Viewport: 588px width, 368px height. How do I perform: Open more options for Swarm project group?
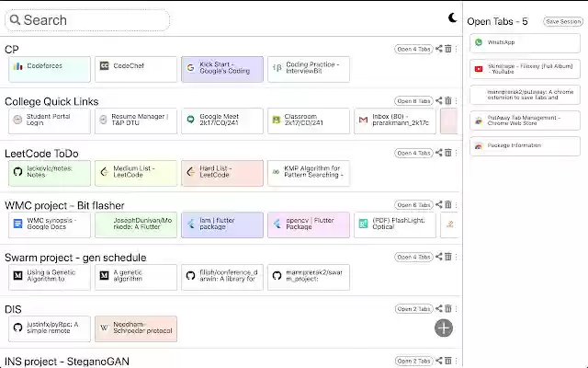[457, 257]
